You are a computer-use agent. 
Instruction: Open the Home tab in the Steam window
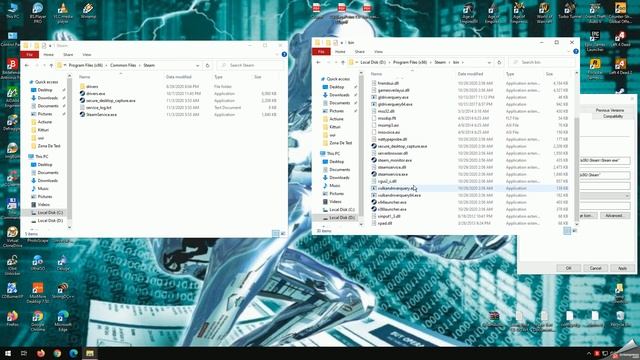(49, 55)
